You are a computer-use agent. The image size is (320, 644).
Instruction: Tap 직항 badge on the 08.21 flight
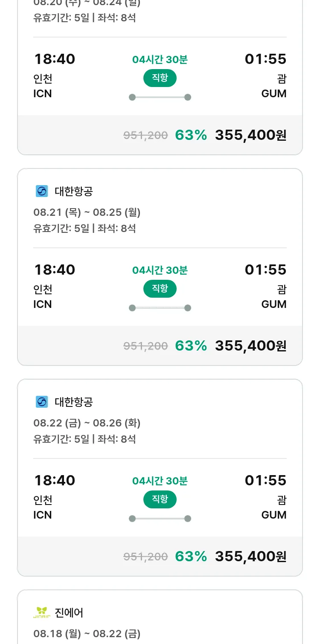point(160,289)
